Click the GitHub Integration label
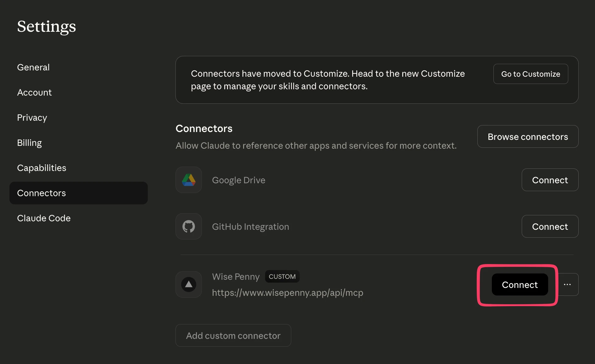Viewport: 595px width, 364px height. pos(250,227)
